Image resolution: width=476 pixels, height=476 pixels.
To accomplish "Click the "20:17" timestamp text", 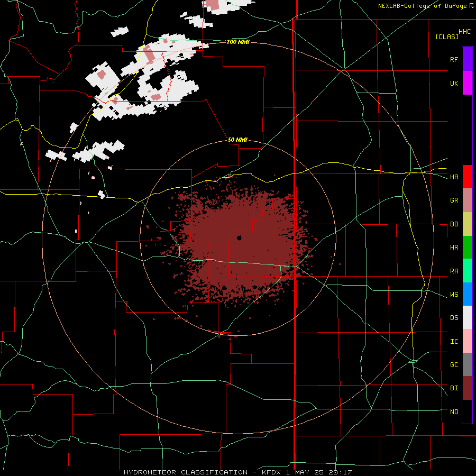I will click(x=340, y=472).
